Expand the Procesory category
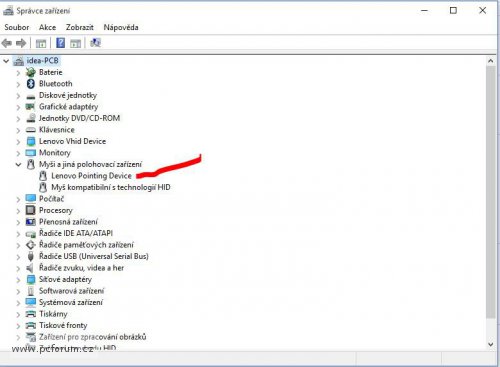Screen dimensions: 500x367 [x=18, y=211]
